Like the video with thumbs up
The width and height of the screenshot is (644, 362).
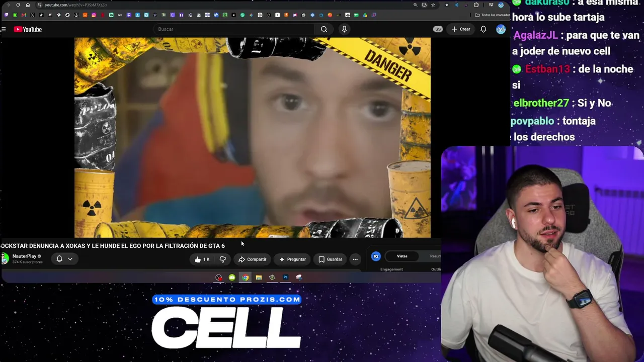pos(202,259)
